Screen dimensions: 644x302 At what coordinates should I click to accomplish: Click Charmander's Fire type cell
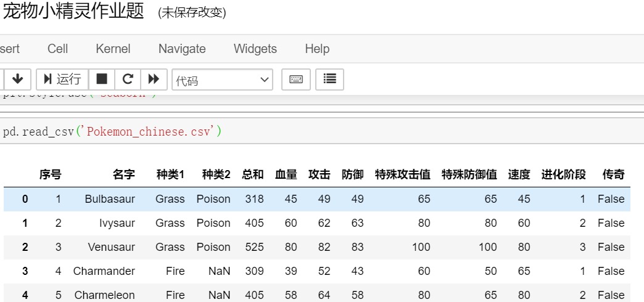tap(175, 271)
